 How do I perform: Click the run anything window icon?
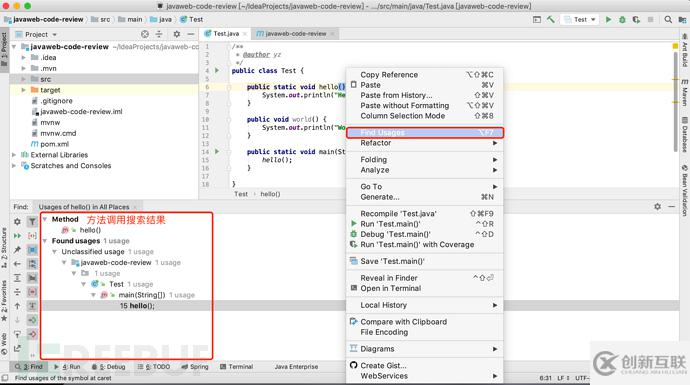pyautogui.click(x=537, y=19)
